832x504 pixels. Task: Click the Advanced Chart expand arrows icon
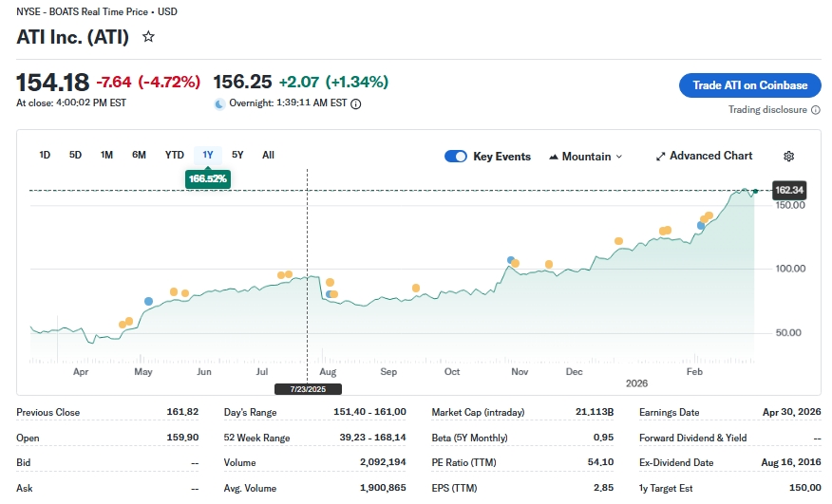click(x=661, y=157)
